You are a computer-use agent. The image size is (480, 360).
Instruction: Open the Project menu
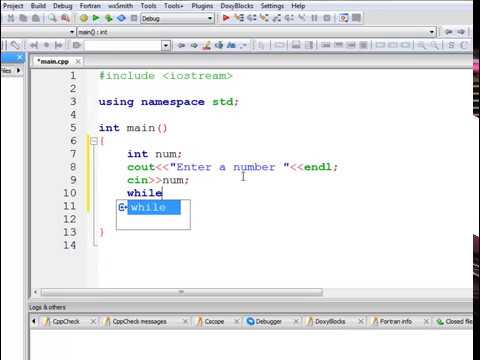click(x=13, y=6)
